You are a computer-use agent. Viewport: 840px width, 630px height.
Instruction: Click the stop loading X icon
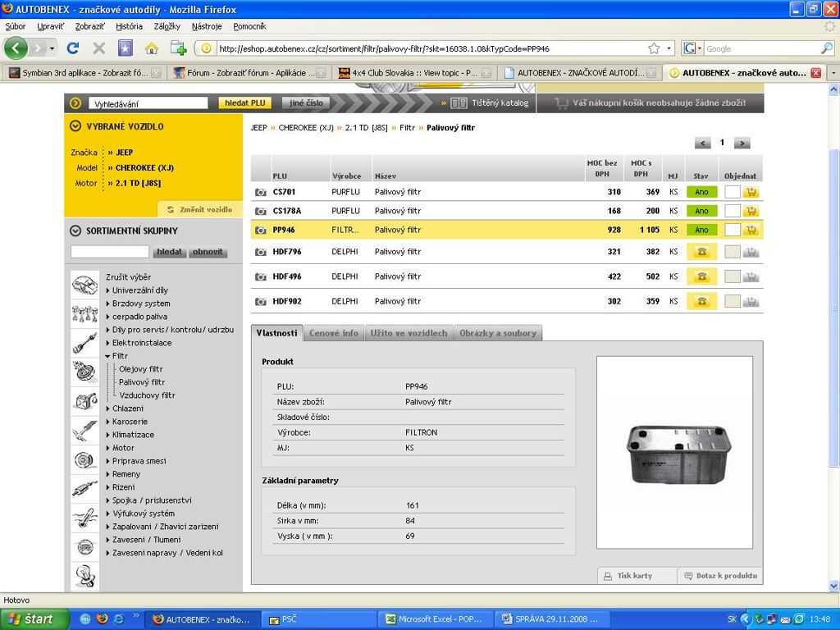[99, 48]
